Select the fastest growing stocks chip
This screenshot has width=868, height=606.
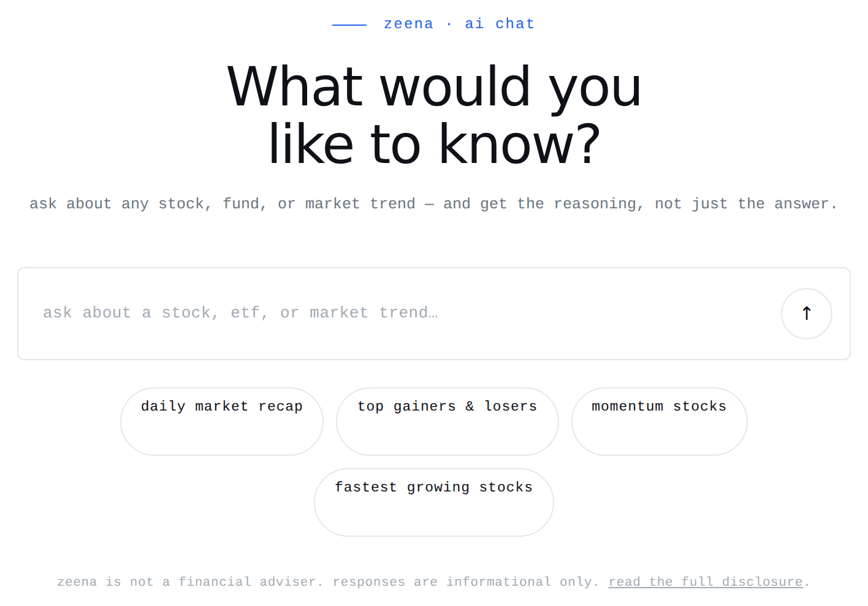(434, 502)
